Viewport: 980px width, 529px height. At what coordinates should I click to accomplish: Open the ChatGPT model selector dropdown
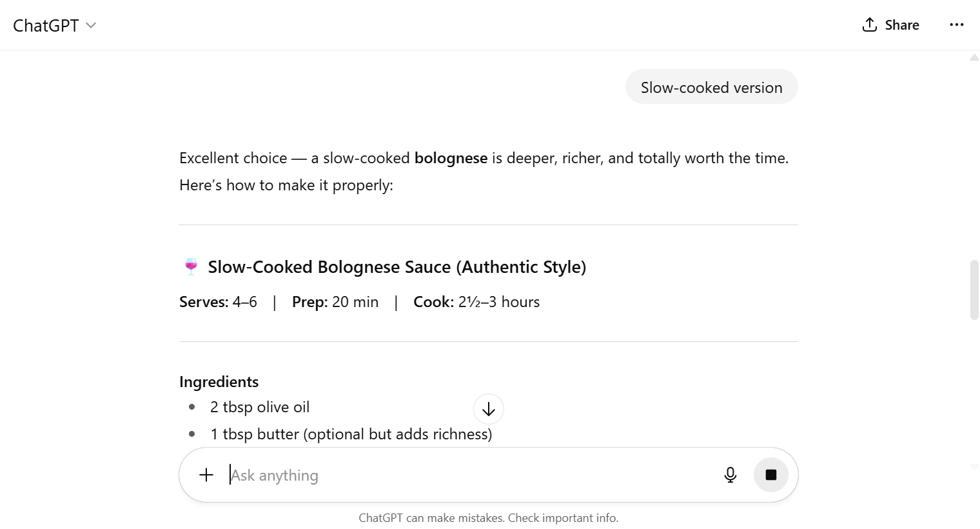coord(55,25)
